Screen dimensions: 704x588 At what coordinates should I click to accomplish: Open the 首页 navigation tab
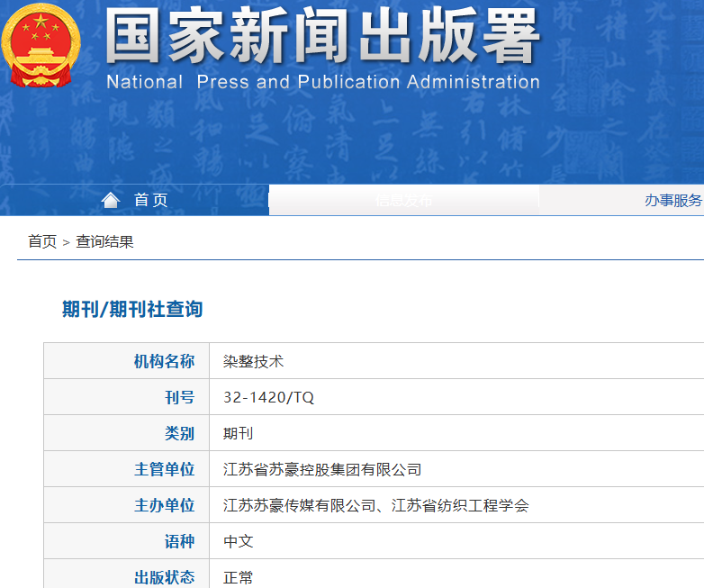pyautogui.click(x=135, y=200)
